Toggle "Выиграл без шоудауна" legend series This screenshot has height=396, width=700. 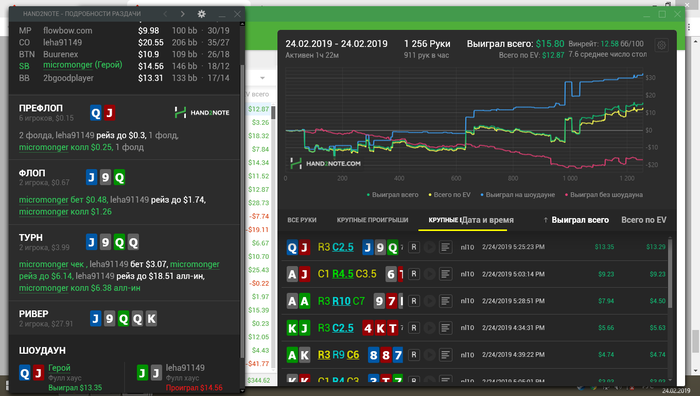point(604,195)
